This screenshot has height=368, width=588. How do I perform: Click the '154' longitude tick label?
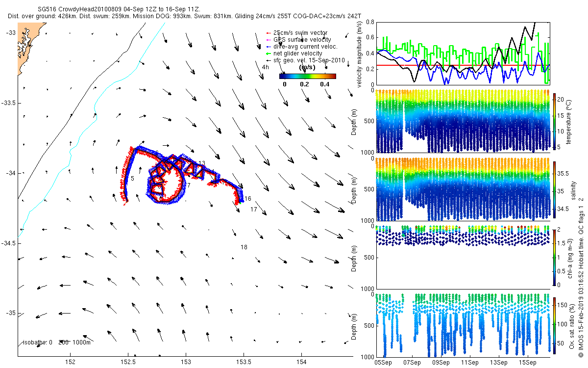(x=301, y=362)
